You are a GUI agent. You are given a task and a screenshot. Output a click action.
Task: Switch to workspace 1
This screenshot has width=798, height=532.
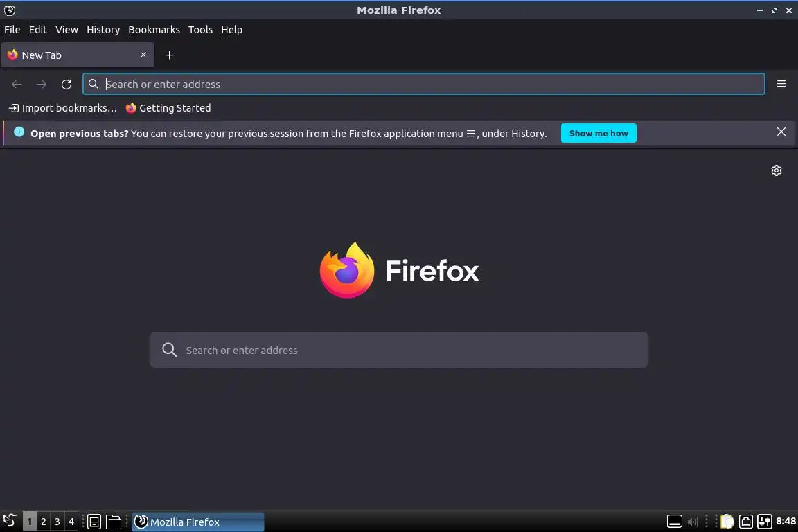30,522
